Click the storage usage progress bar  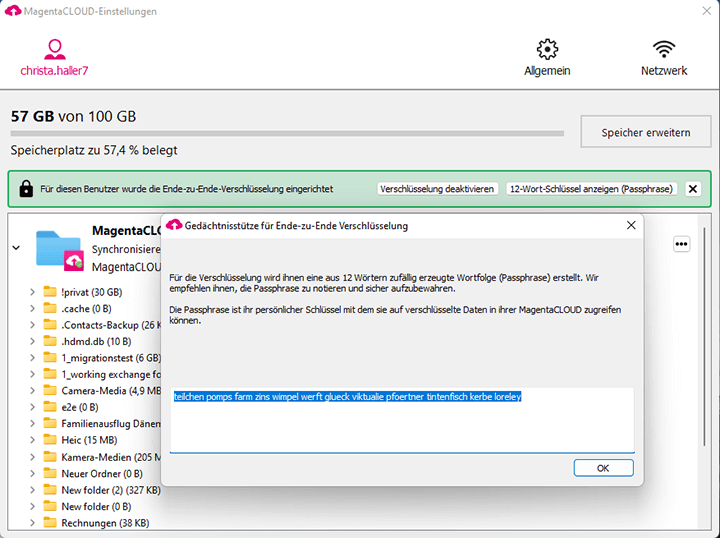click(287, 134)
